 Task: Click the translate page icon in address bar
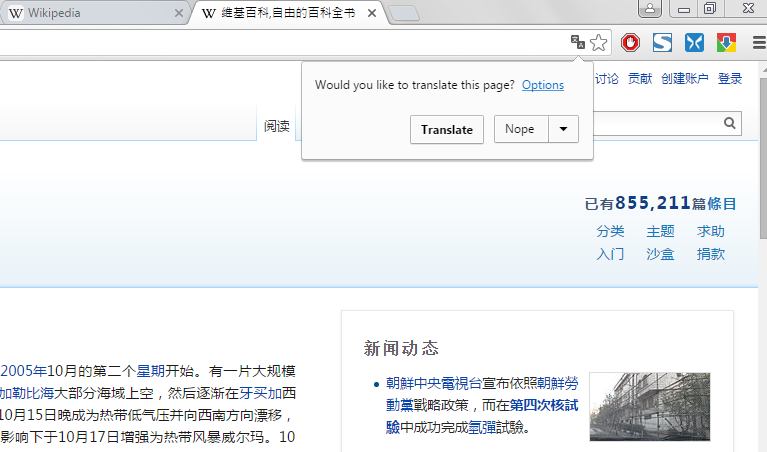578,43
